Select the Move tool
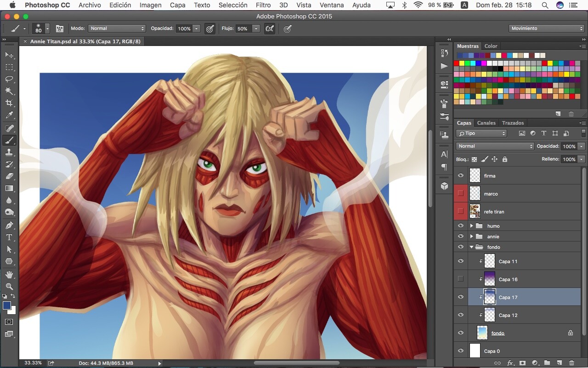Screen dimensions: 588x368 [9, 55]
